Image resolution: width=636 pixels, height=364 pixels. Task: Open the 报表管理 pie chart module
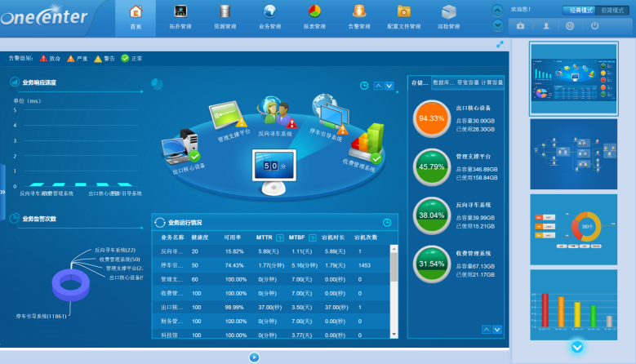(314, 16)
